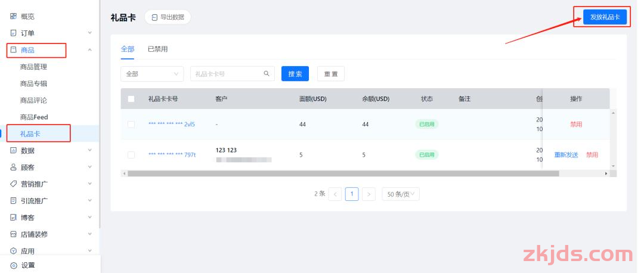The height and width of the screenshot is (273, 644).
Task: Click the 重置 button
Action: (330, 74)
